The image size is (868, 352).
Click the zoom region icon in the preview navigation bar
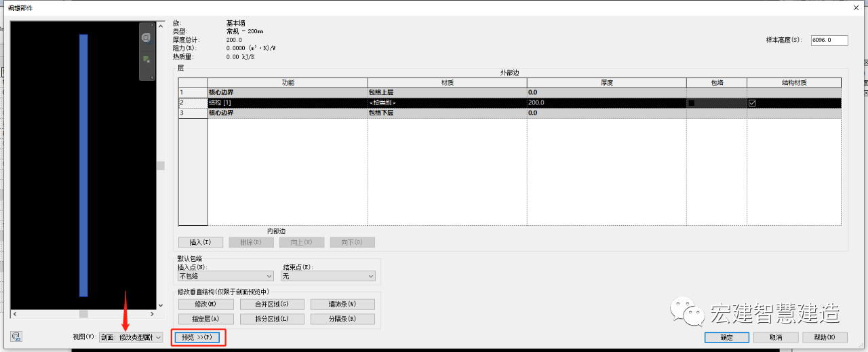(146, 60)
